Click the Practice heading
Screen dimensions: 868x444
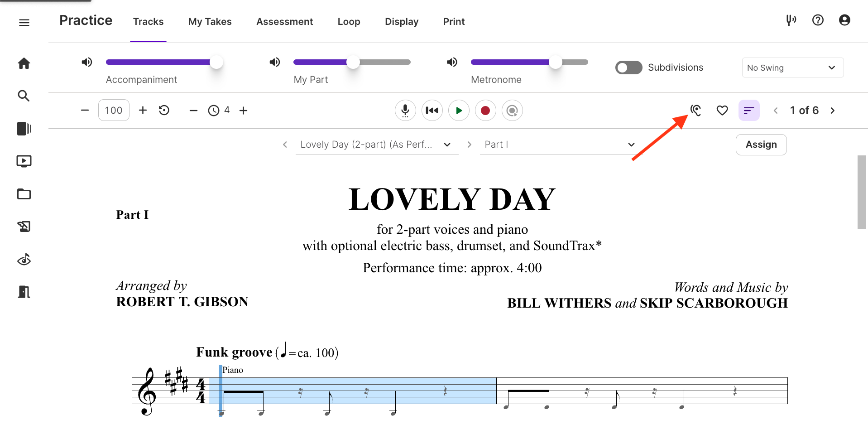coord(86,20)
